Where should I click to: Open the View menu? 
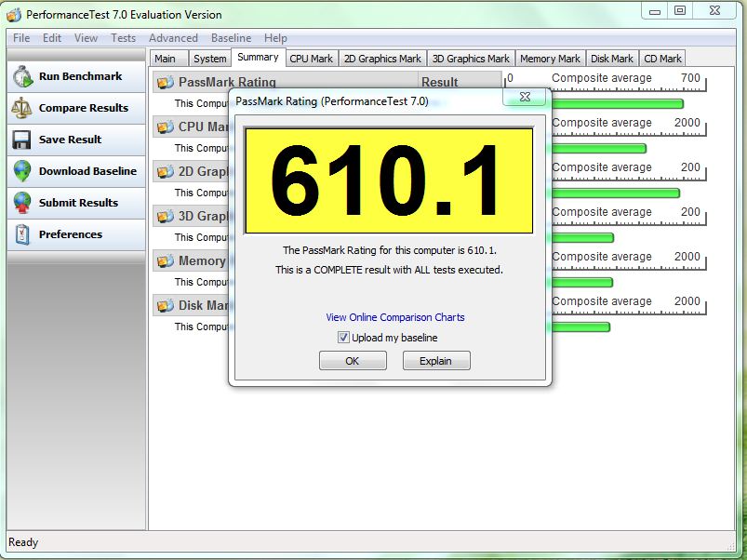[x=86, y=38]
